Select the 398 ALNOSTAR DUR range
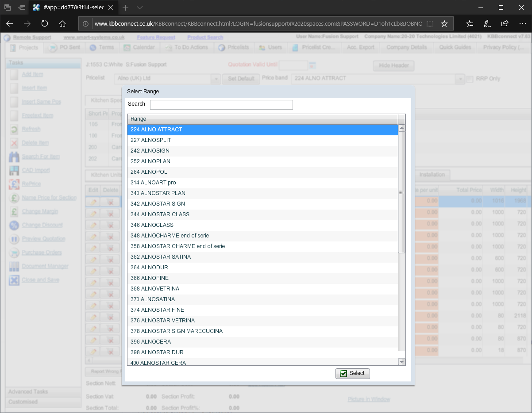 [263, 352]
